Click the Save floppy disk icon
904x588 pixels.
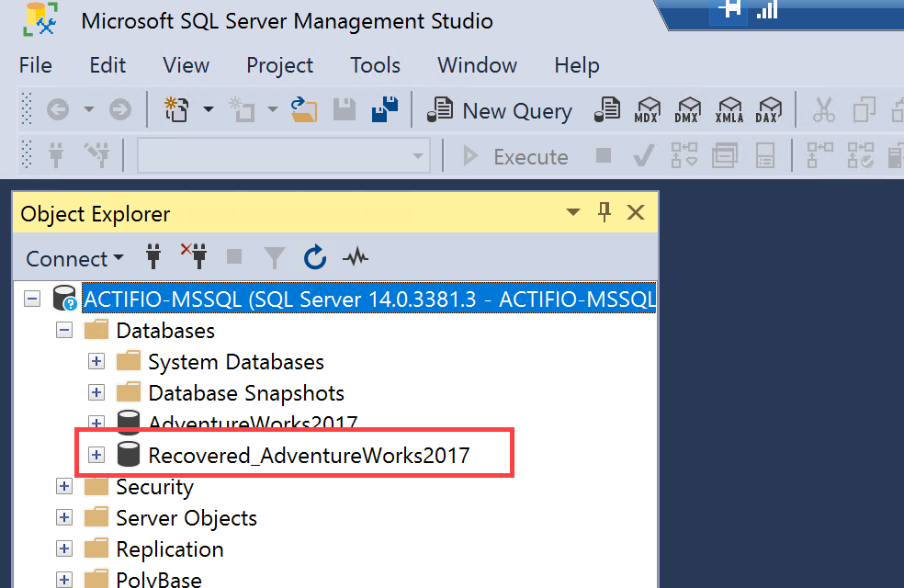345,109
